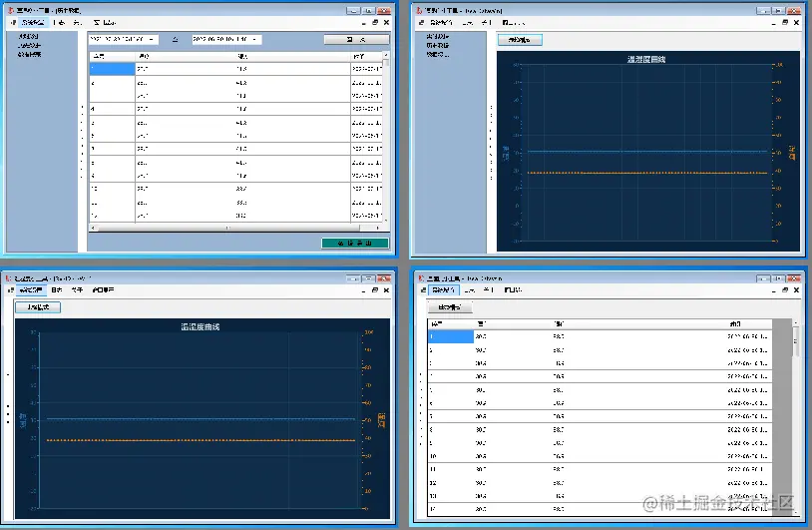Click the child-window icon left of the top-left menu bar
This screenshot has height=530, width=812.
pos(13,23)
